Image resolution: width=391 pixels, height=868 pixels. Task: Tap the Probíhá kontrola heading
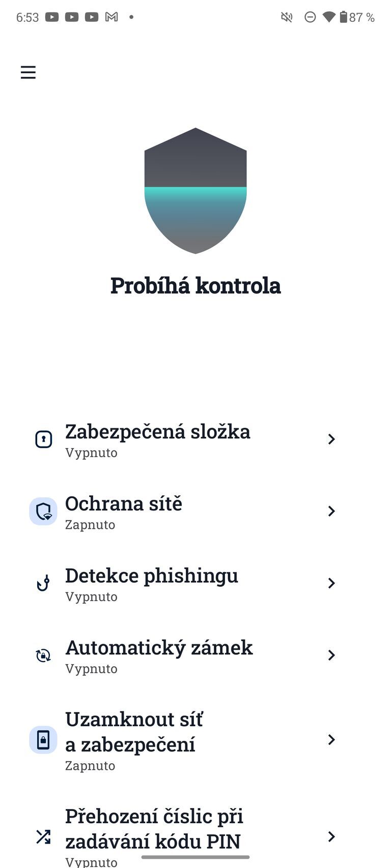point(195,286)
